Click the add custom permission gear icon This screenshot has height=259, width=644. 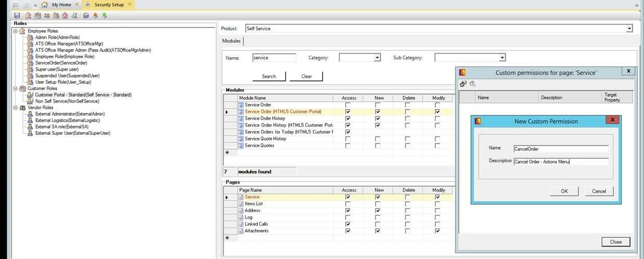pyautogui.click(x=463, y=84)
